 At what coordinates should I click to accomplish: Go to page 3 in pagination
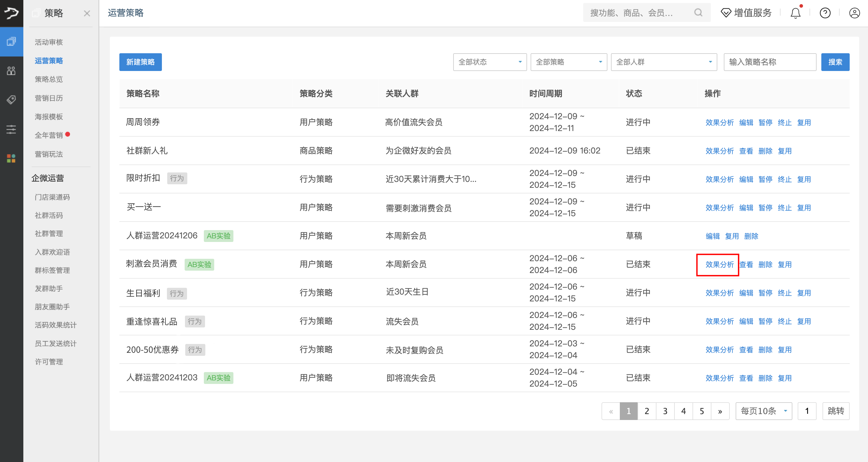[x=665, y=411]
